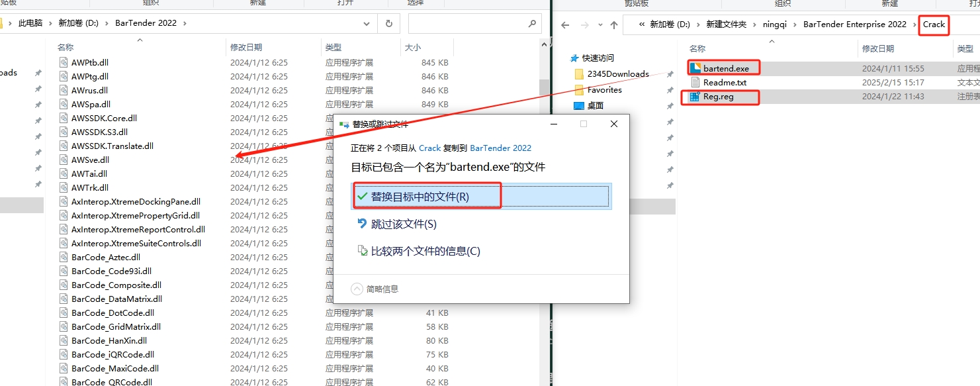Click the AWSpa.dll file icon
The width and height of the screenshot is (980, 386).
pyautogui.click(x=64, y=104)
